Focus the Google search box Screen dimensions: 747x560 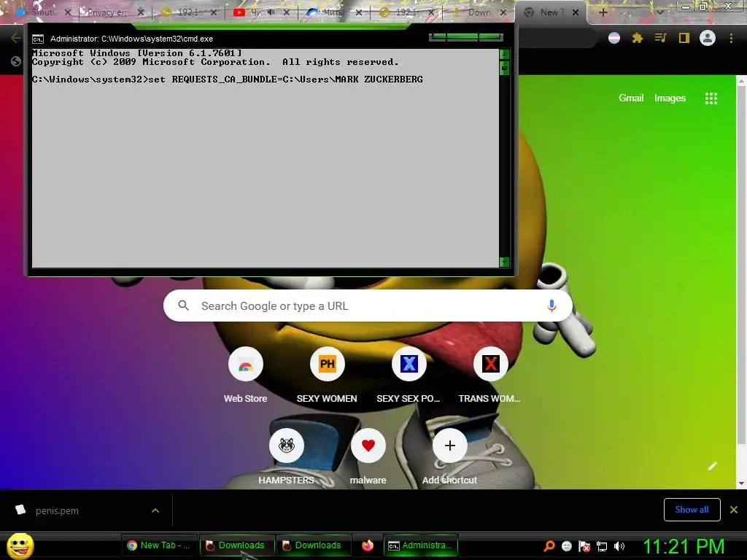(x=368, y=306)
